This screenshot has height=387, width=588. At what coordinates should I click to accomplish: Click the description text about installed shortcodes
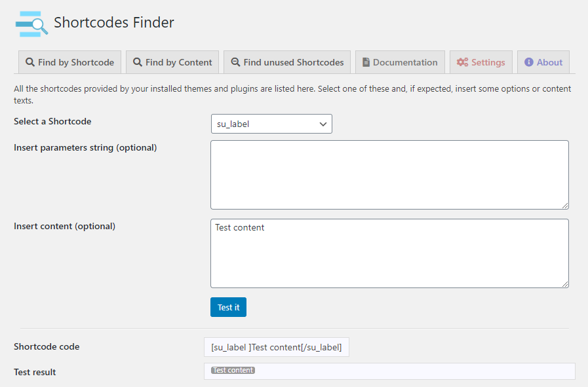(292, 94)
